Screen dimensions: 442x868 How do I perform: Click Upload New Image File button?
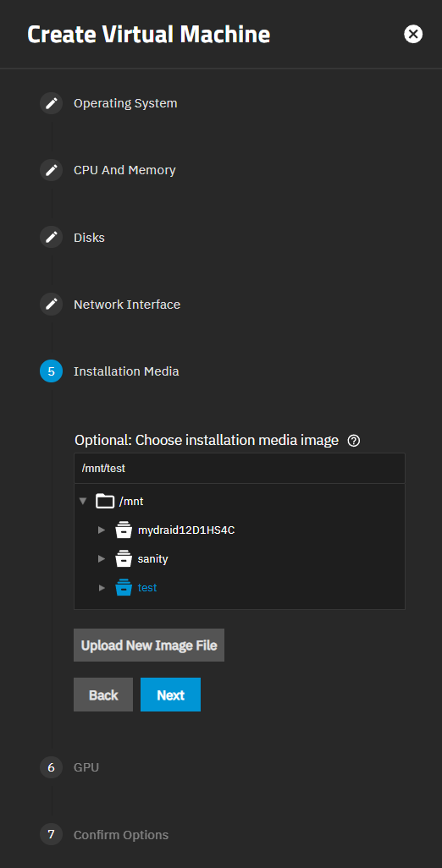click(149, 645)
